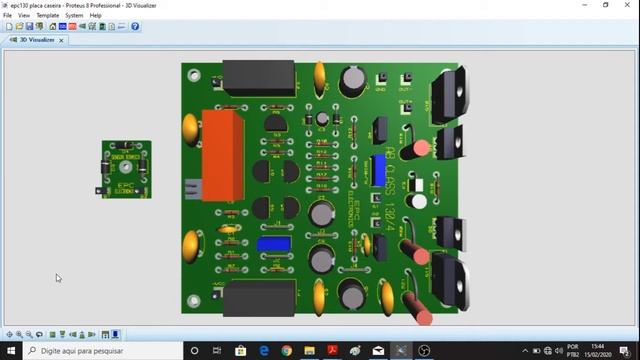Open a project with the folder icon

click(x=19, y=27)
